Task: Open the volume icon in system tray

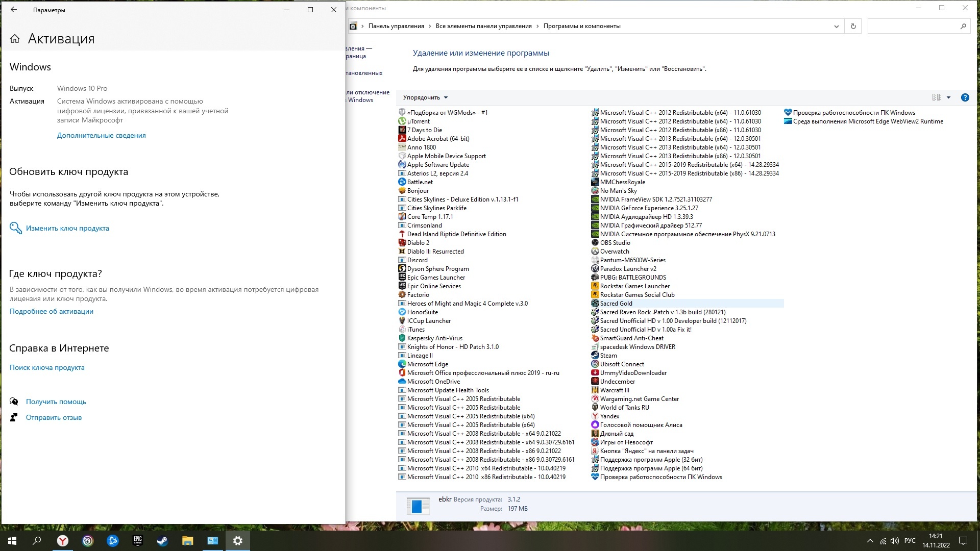Action: point(895,541)
